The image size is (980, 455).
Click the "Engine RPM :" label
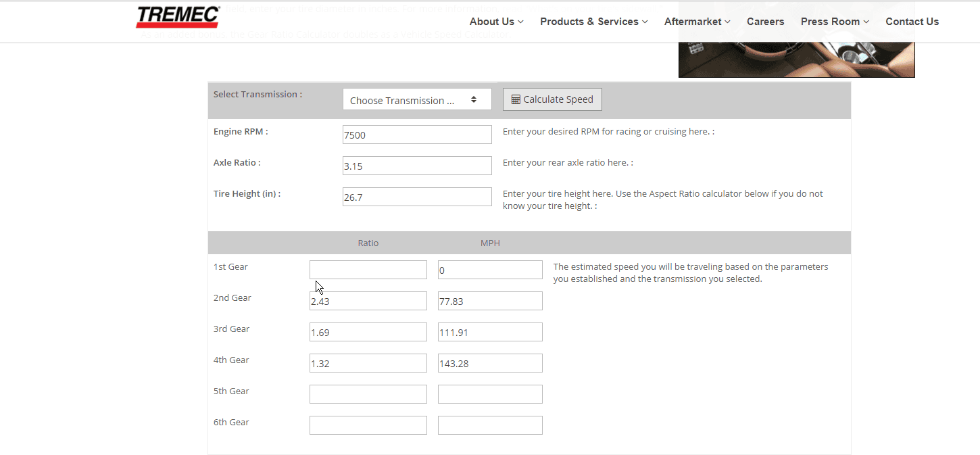click(x=241, y=132)
